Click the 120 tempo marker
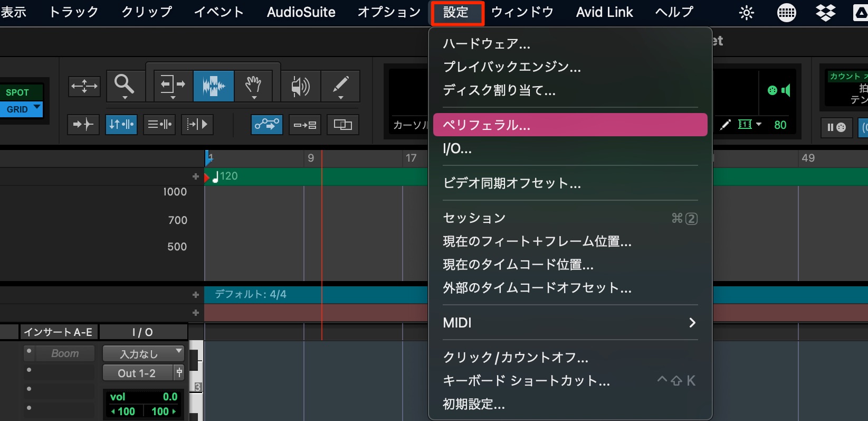This screenshot has width=868, height=421. (x=225, y=176)
